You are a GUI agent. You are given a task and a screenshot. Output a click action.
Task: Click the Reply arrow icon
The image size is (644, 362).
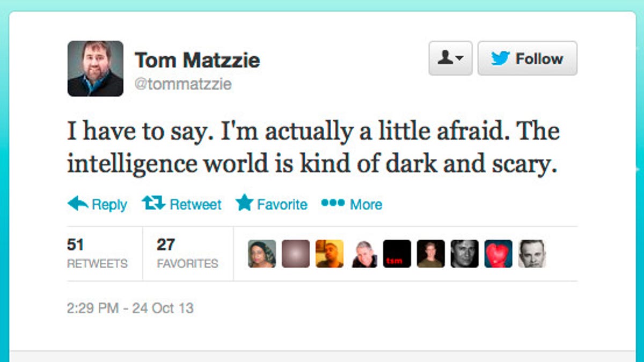(78, 203)
